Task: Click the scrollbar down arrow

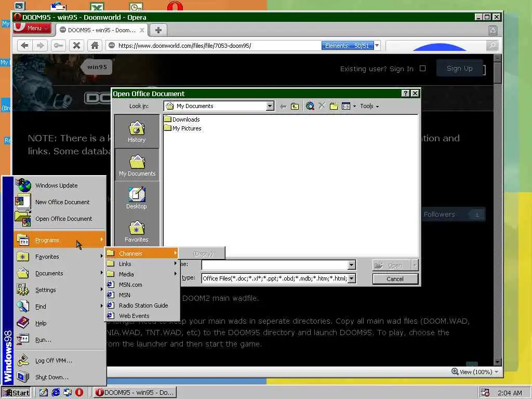Action: (497, 362)
